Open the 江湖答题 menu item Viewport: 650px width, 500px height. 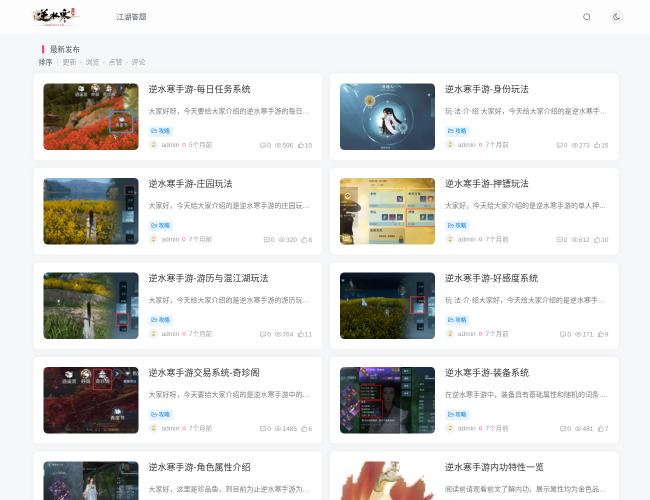point(131,17)
